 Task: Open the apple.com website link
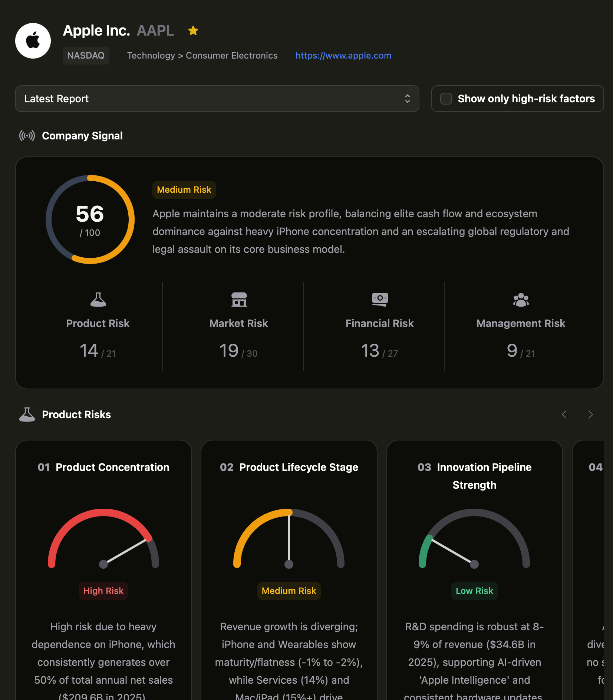(x=343, y=56)
